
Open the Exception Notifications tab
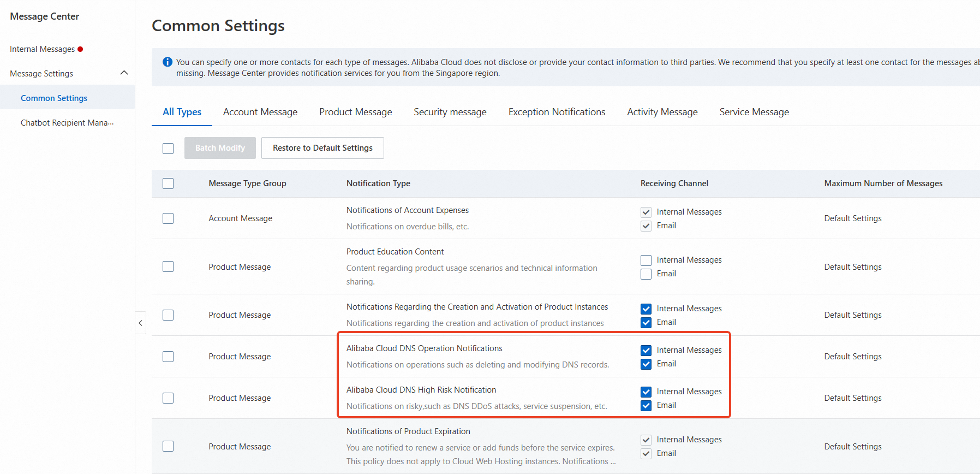coord(557,112)
